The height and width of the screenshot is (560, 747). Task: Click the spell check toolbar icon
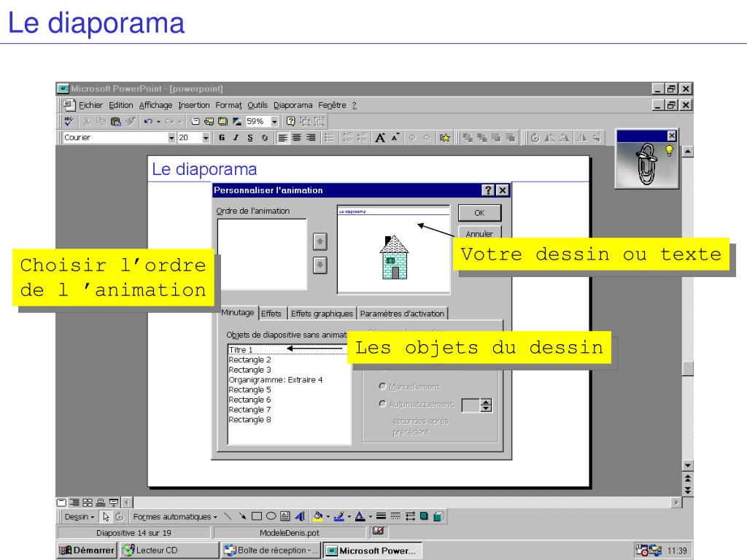[x=69, y=122]
